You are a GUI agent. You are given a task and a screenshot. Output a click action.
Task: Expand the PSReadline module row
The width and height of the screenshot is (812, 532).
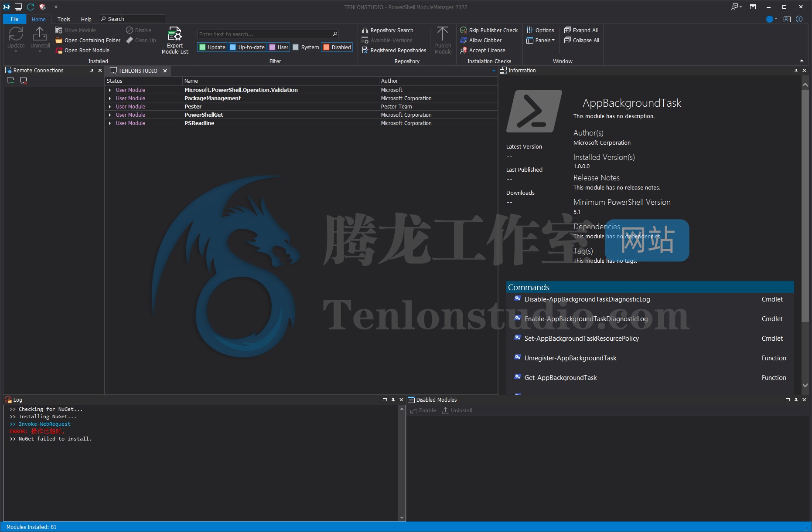click(110, 123)
